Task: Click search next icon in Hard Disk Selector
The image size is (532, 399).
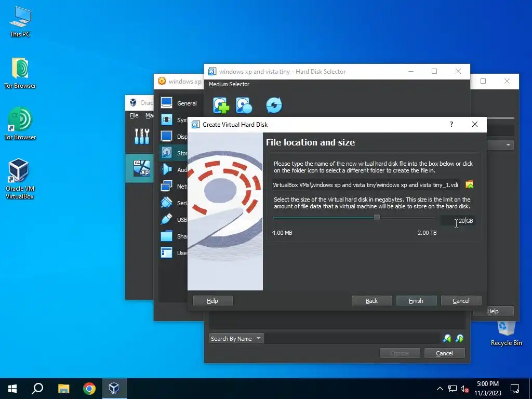Action: pos(460,338)
